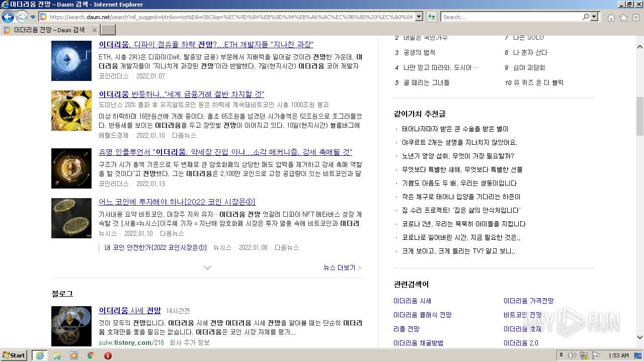Select ranking item 나만 믿고 따라와, 도시어
The height and width of the screenshot is (362, 644).
click(x=441, y=67)
